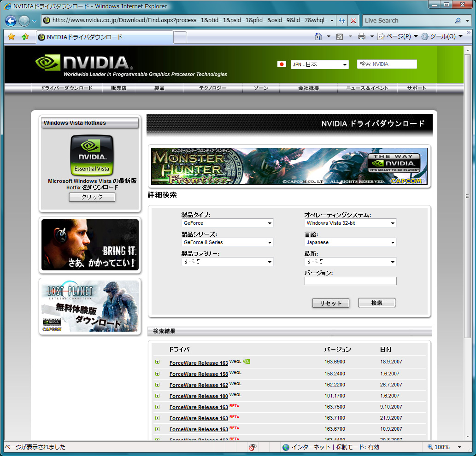This screenshot has width=476, height=456.
Task: Click the BRING IT banner image
Action: coord(90,245)
